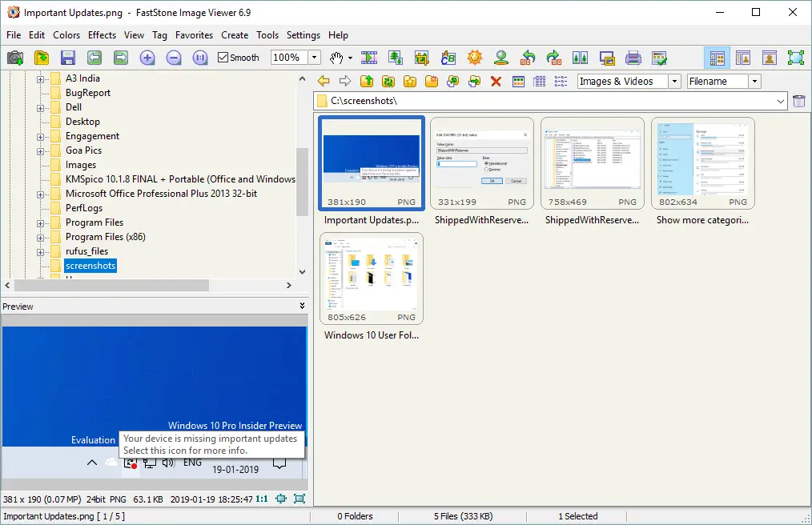Click the folder tree scroll down arrow
The width and height of the screenshot is (812, 525).
pyautogui.click(x=303, y=272)
